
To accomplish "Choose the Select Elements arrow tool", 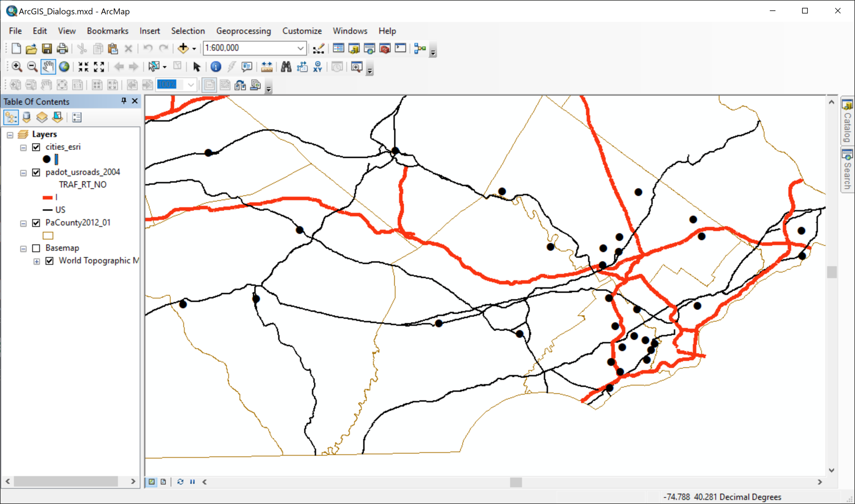I will click(x=196, y=67).
